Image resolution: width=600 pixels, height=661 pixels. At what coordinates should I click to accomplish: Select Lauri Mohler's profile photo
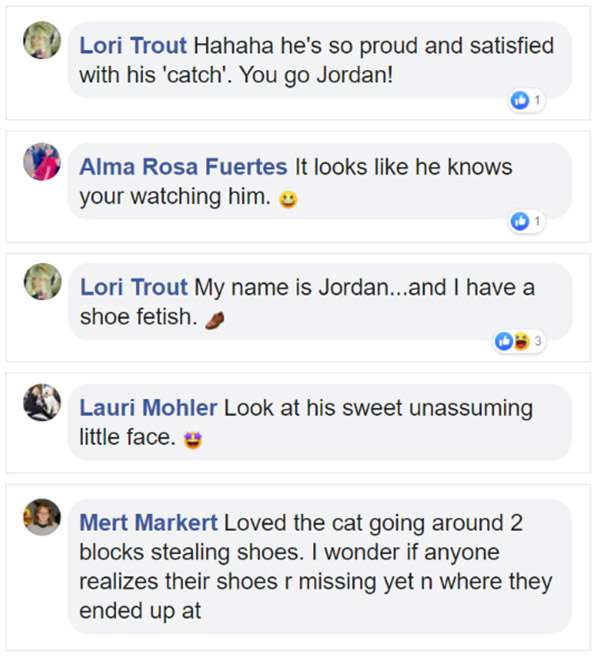(42, 403)
